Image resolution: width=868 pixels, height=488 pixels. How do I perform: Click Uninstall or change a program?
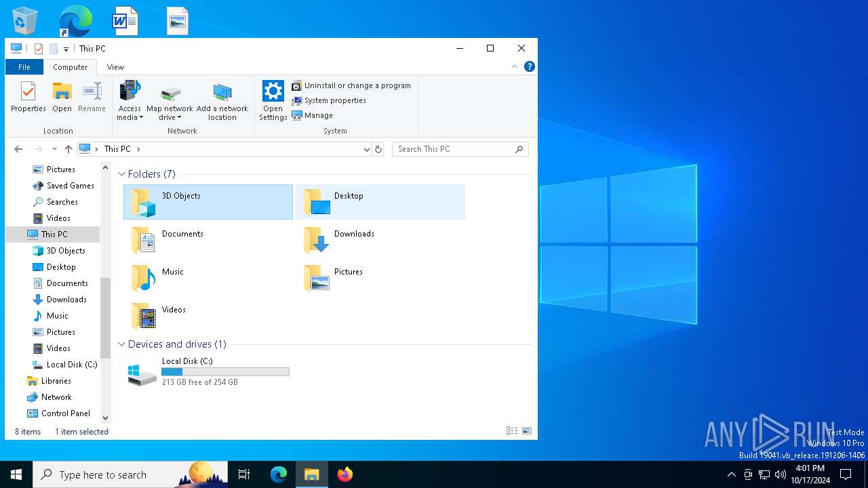[351, 85]
